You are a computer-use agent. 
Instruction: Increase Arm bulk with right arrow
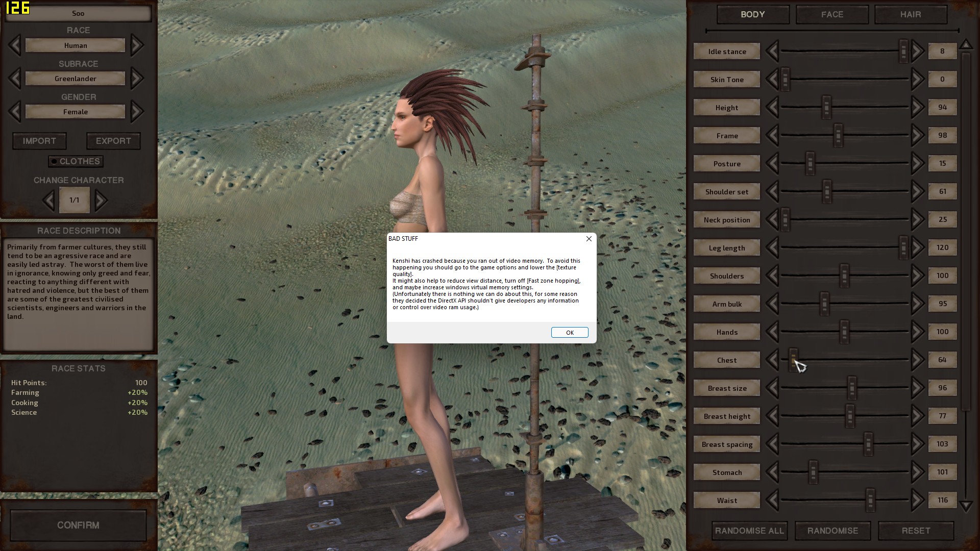coord(918,304)
